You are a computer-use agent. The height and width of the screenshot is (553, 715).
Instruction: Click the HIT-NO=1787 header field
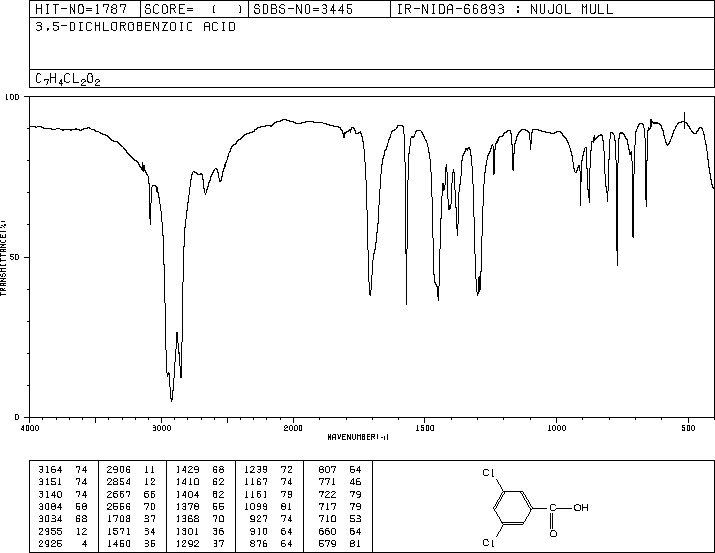(x=85, y=9)
